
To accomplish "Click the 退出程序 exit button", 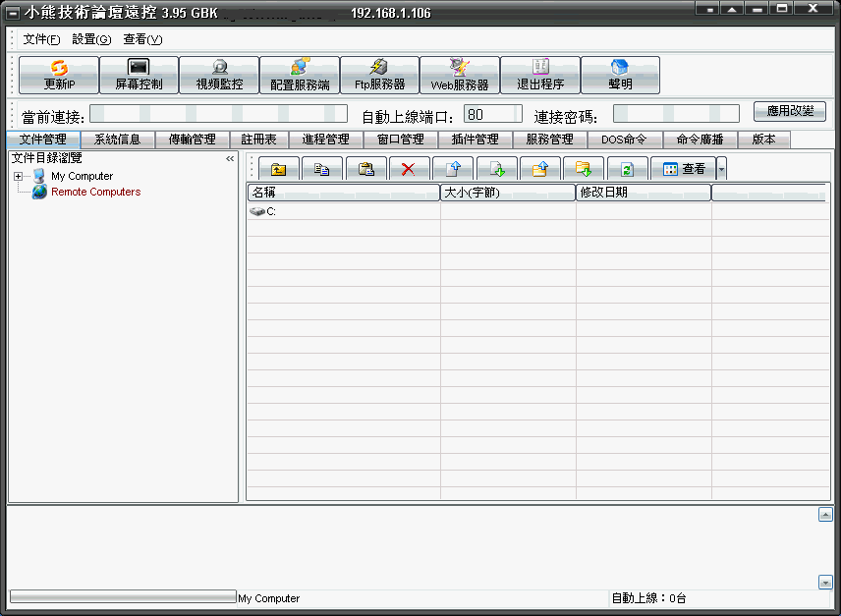I will pos(539,75).
